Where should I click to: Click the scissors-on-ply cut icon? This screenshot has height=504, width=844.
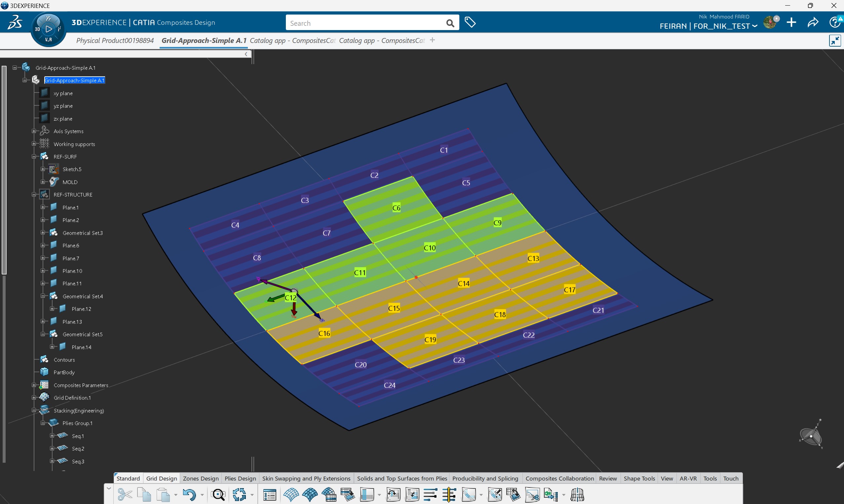532,494
